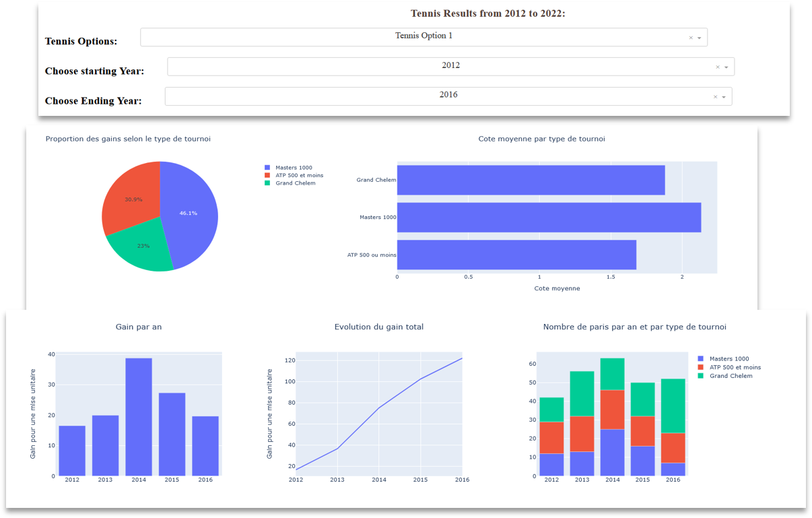Clear the Tennis Options selection with its ×

pos(691,38)
